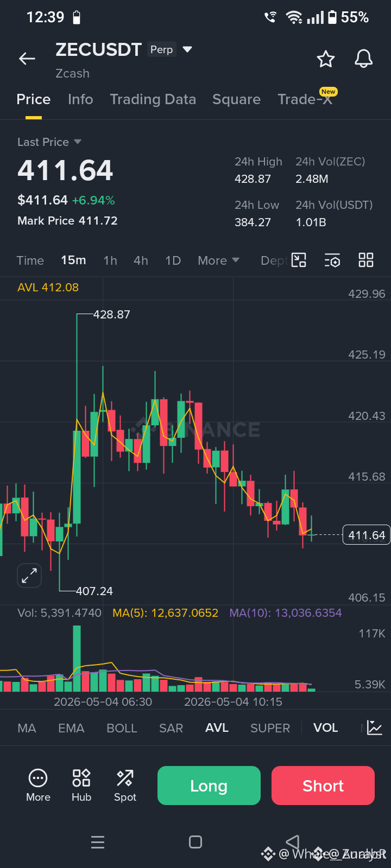391x868 pixels.
Task: Tap the Perp contract label
Action: point(161,49)
